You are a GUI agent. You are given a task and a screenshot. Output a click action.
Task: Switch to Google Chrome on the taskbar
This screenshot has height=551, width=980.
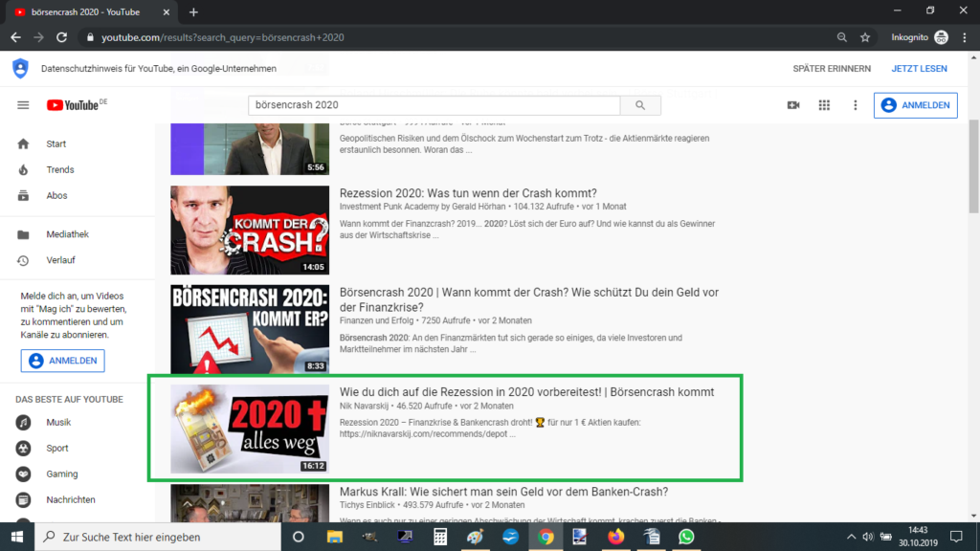tap(546, 537)
